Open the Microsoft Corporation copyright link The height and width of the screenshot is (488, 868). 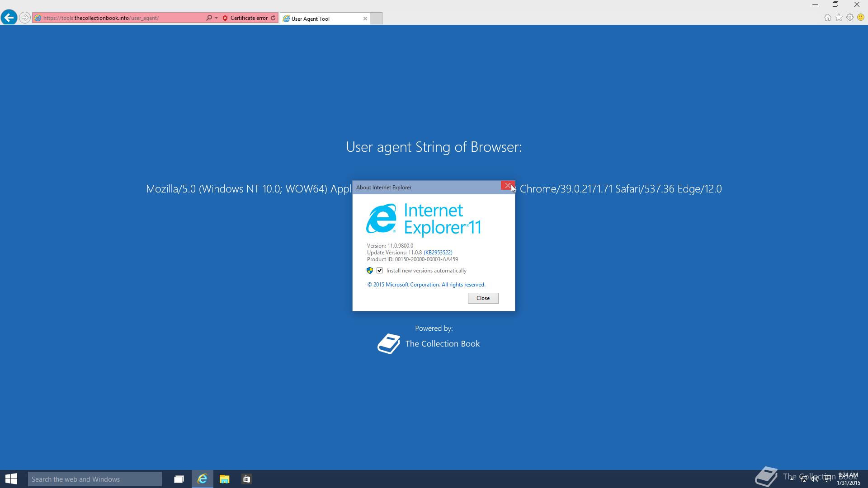point(426,285)
